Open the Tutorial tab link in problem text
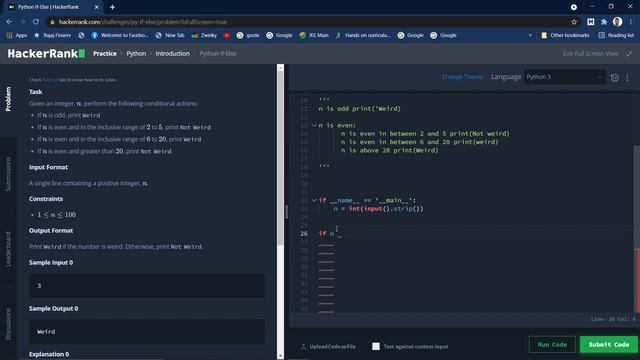The height and width of the screenshot is (360, 640). [x=50, y=80]
